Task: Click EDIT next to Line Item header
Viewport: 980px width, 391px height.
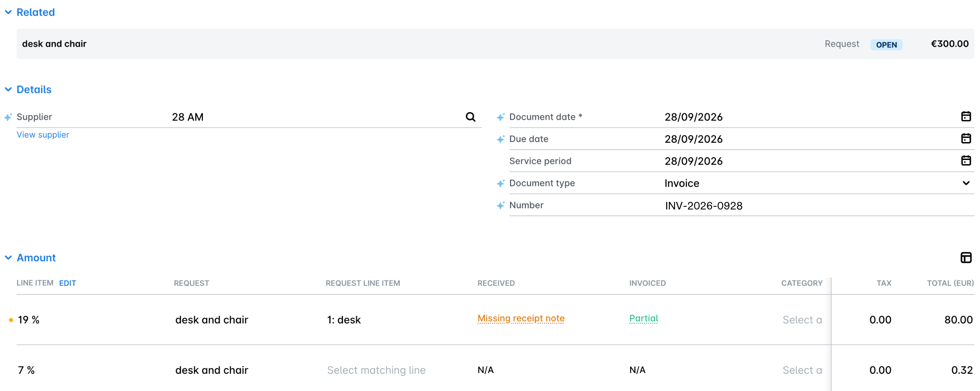Action: [67, 283]
